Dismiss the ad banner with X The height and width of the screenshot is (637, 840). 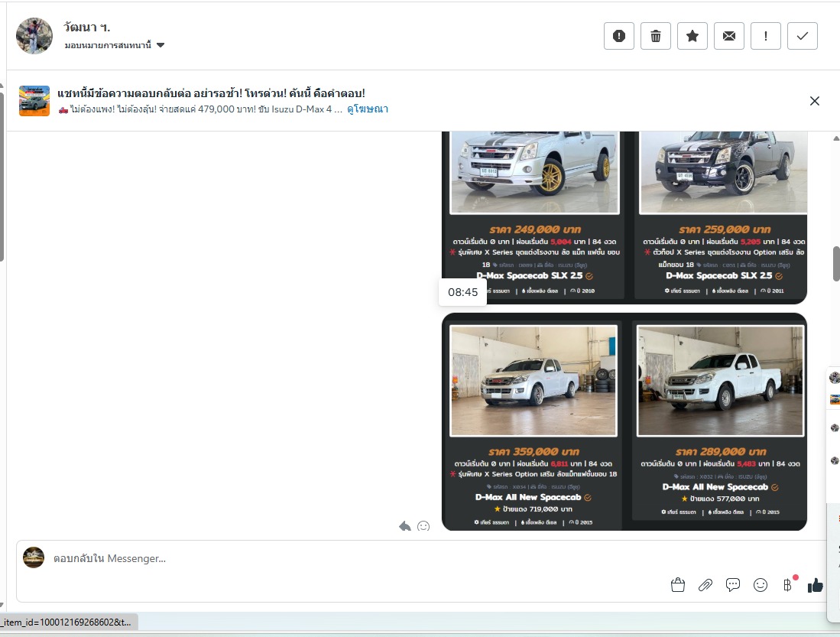pyautogui.click(x=815, y=101)
